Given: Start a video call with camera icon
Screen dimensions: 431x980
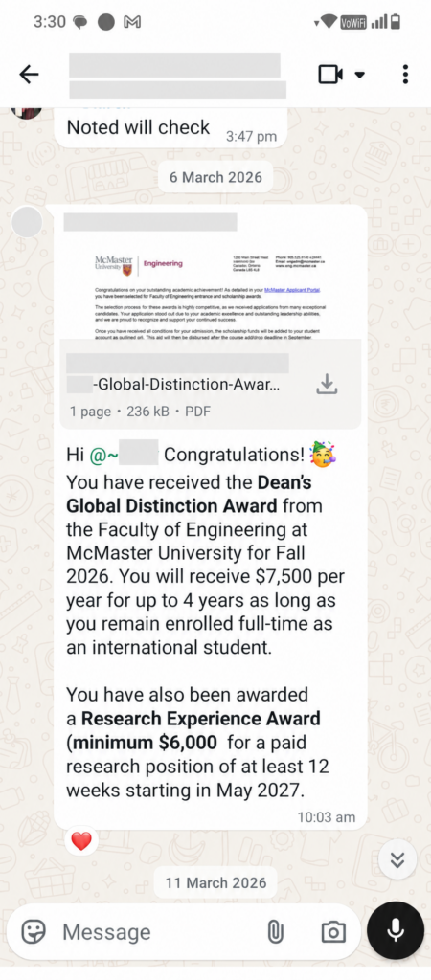Looking at the screenshot, I should (331, 75).
